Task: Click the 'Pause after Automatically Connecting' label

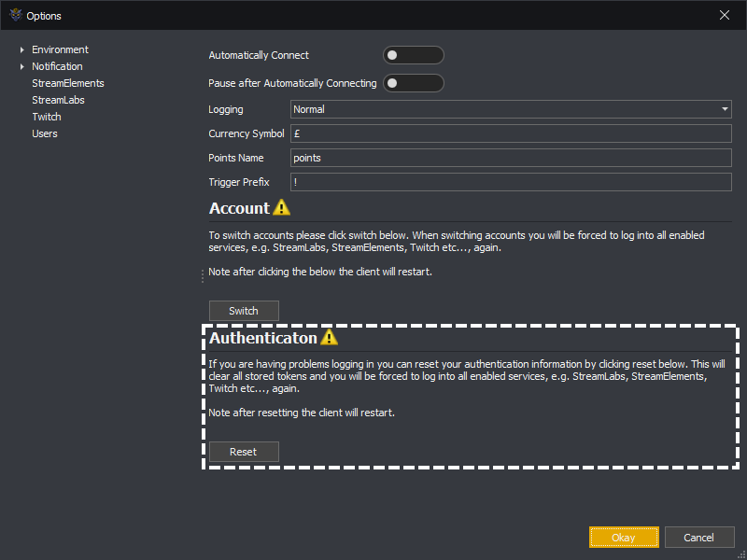Action: pos(292,83)
